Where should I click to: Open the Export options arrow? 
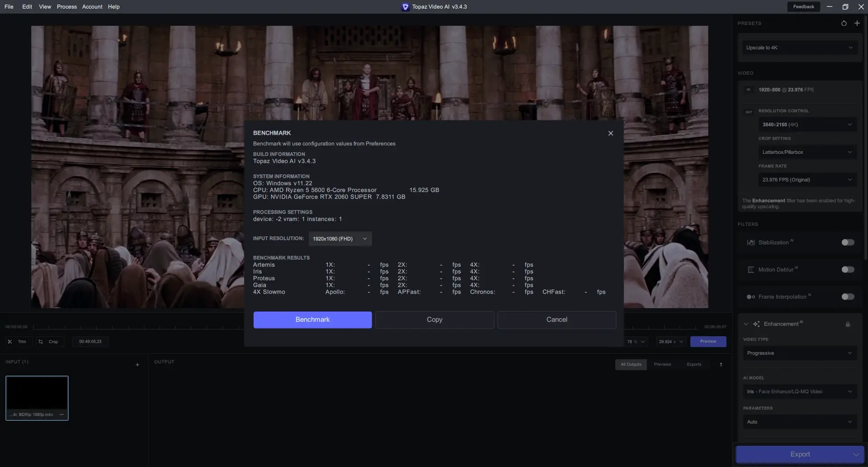point(856,454)
